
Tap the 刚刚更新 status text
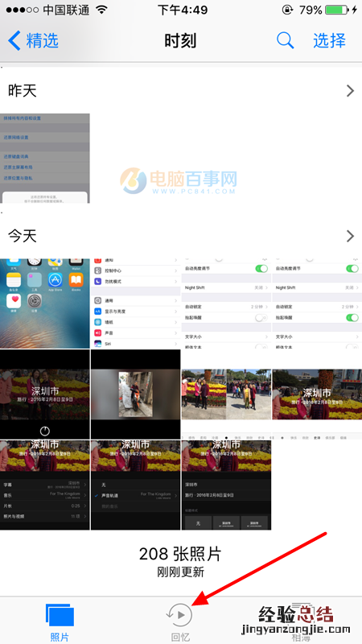point(180,572)
